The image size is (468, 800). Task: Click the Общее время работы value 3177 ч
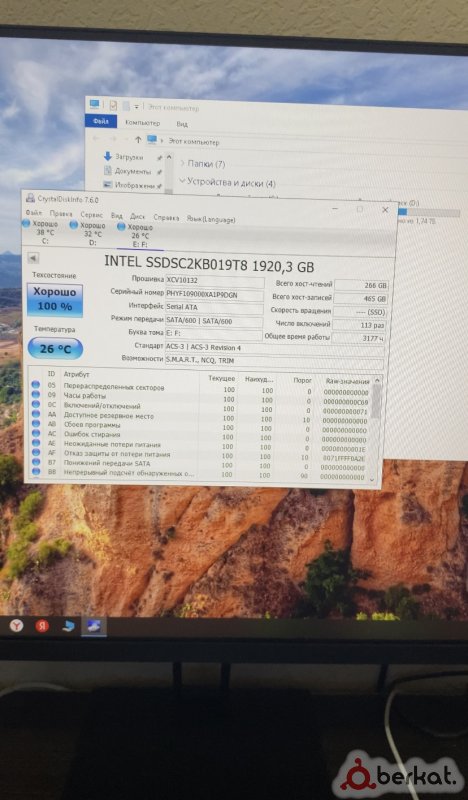359,339
